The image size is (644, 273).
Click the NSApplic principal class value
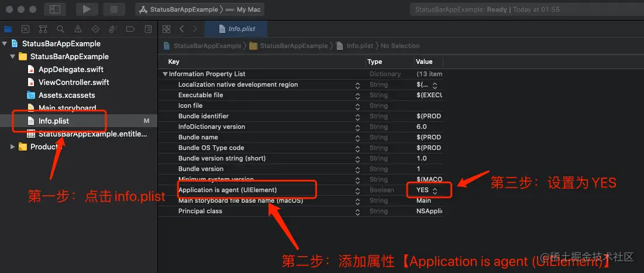tap(429, 211)
